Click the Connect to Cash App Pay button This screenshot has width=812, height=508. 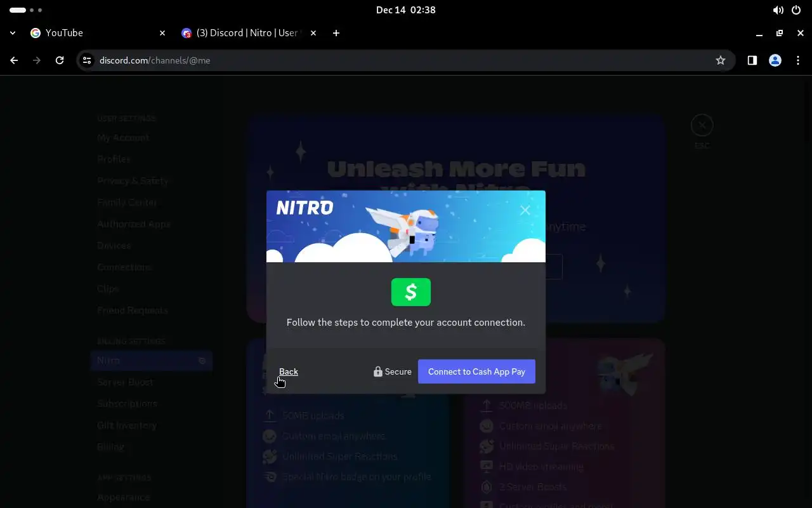(476, 371)
